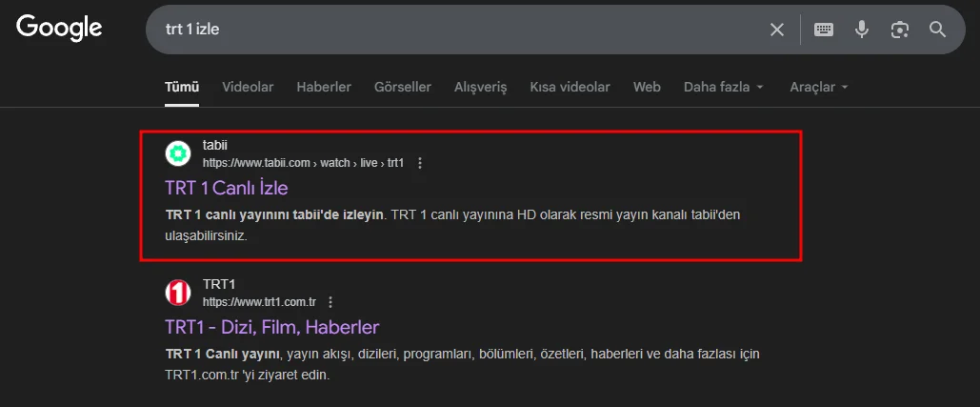Click the tabii.com watch live trt1 URL
Viewport: 980px width, 407px height.
(303, 163)
